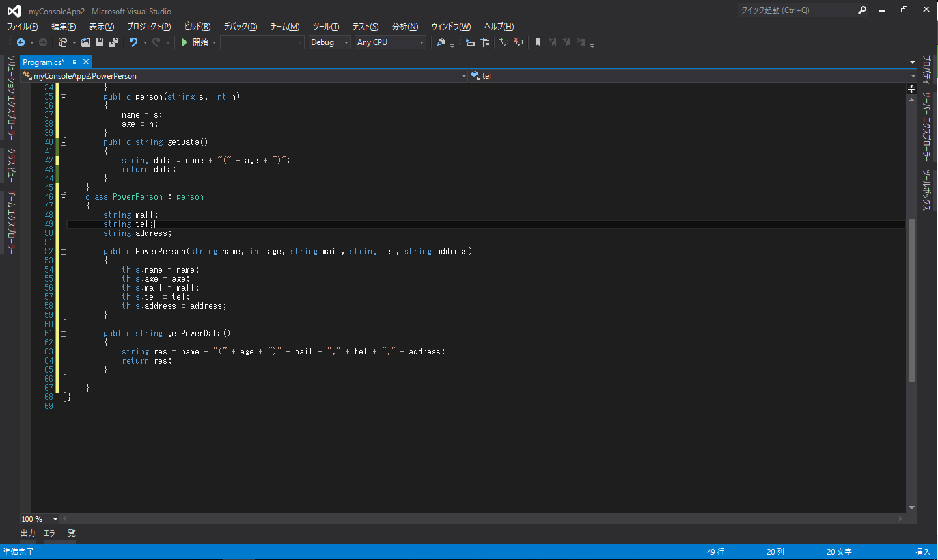Open the 編集(E) menu
This screenshot has height=560, width=938.
coord(64,27)
